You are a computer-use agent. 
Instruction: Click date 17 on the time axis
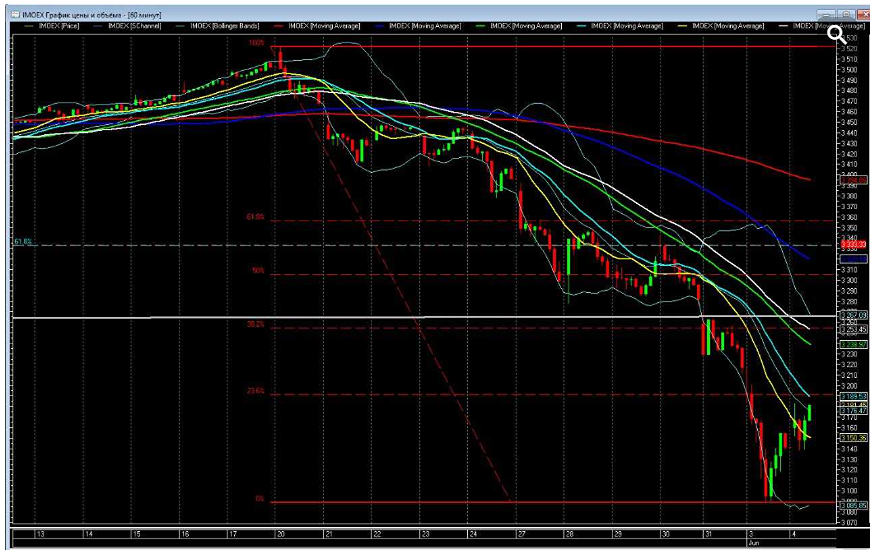click(233, 534)
